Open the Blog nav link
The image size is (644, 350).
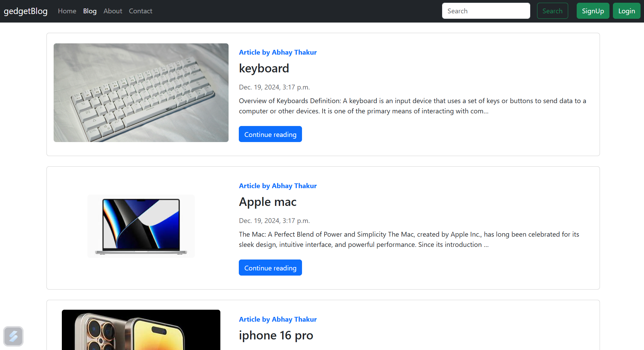pos(90,11)
